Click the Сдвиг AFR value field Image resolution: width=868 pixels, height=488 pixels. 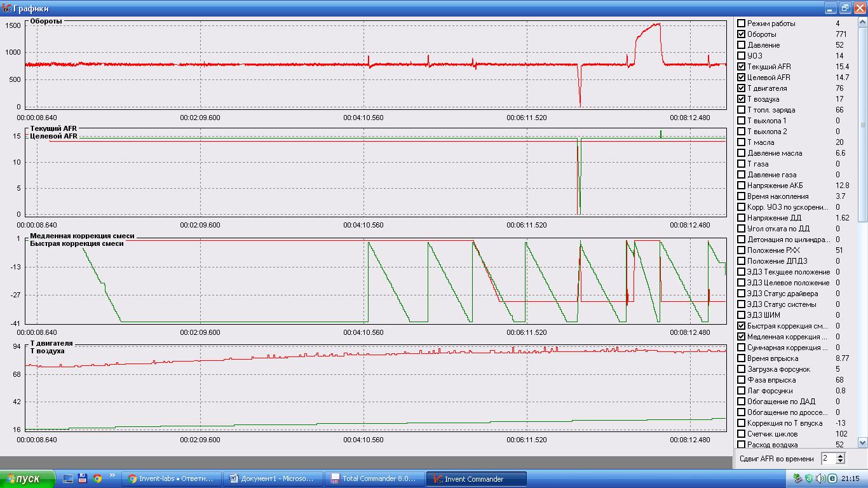[828, 458]
